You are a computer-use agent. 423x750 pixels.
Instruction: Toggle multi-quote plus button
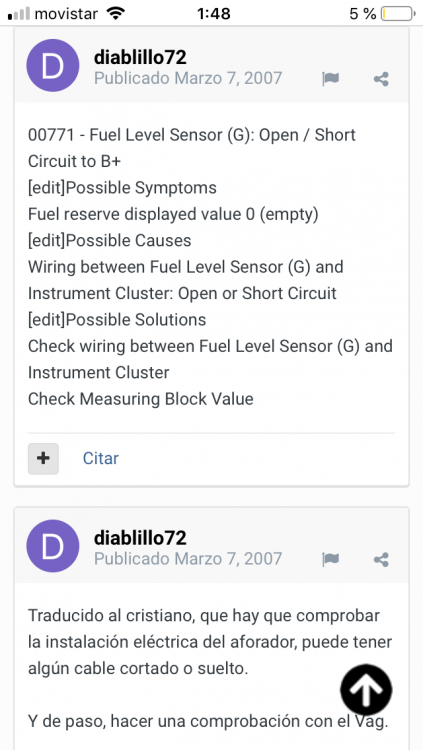point(43,458)
